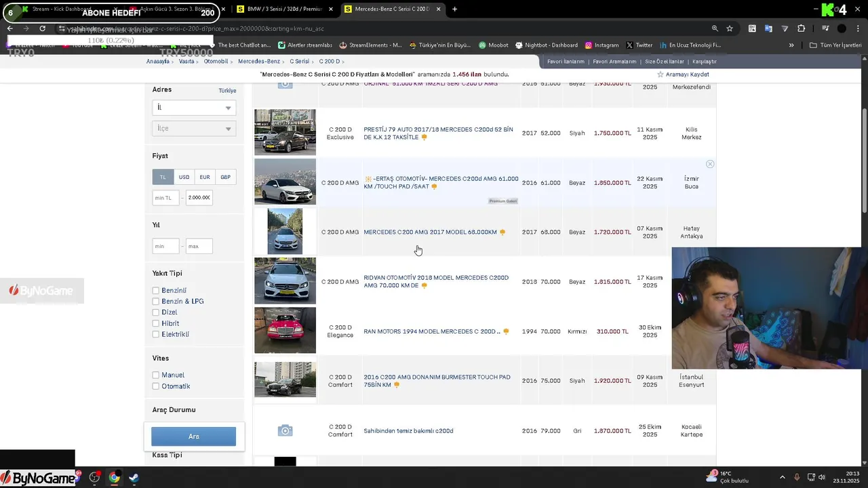The height and width of the screenshot is (488, 868).
Task: Open the browser extensions puzzle icon
Action: 802,28
